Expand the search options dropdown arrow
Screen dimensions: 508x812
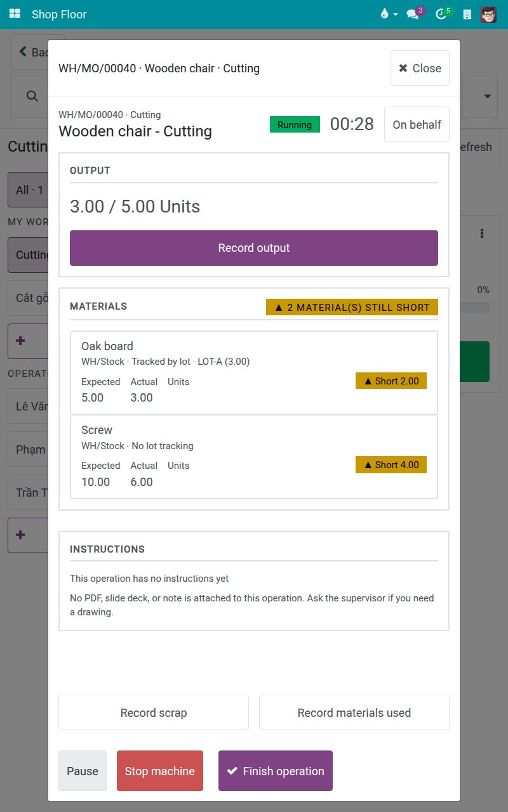(x=488, y=96)
